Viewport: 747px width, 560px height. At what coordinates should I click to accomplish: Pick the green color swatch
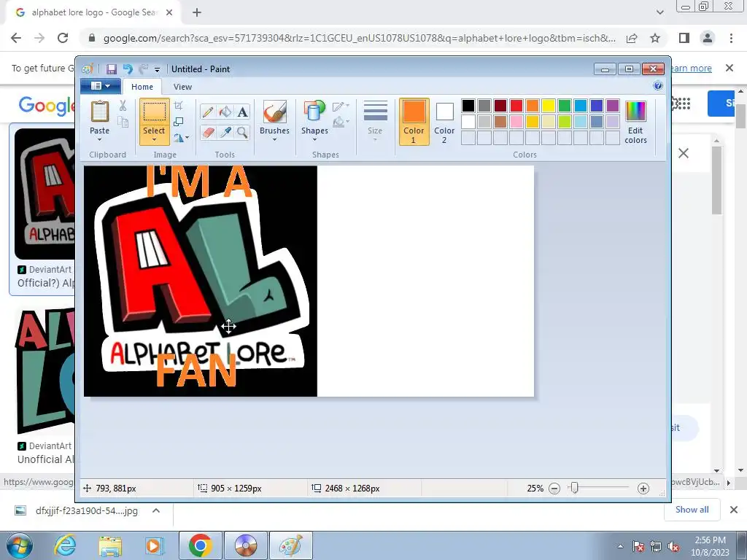coord(565,105)
